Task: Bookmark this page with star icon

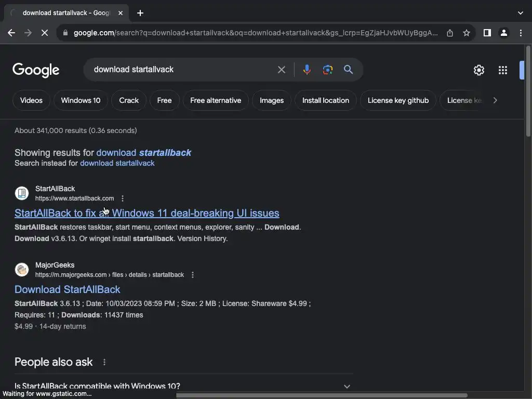Action: pyautogui.click(x=467, y=33)
